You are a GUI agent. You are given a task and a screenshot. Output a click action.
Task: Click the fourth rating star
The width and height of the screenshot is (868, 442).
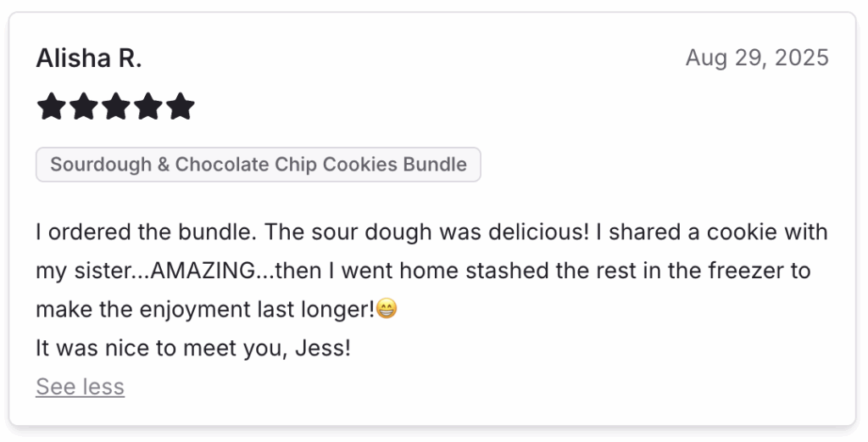point(147,107)
